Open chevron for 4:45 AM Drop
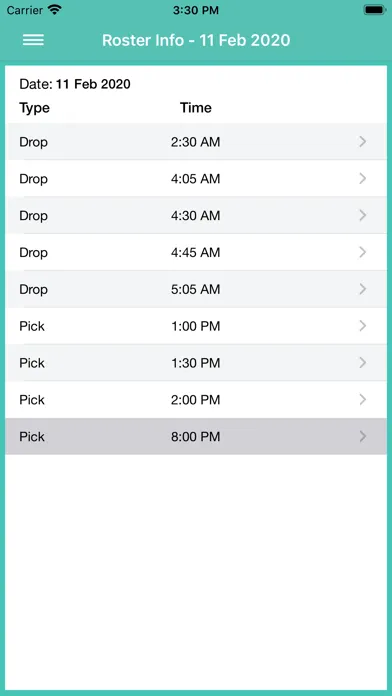Viewport: 392px width, 696px height. [363, 253]
